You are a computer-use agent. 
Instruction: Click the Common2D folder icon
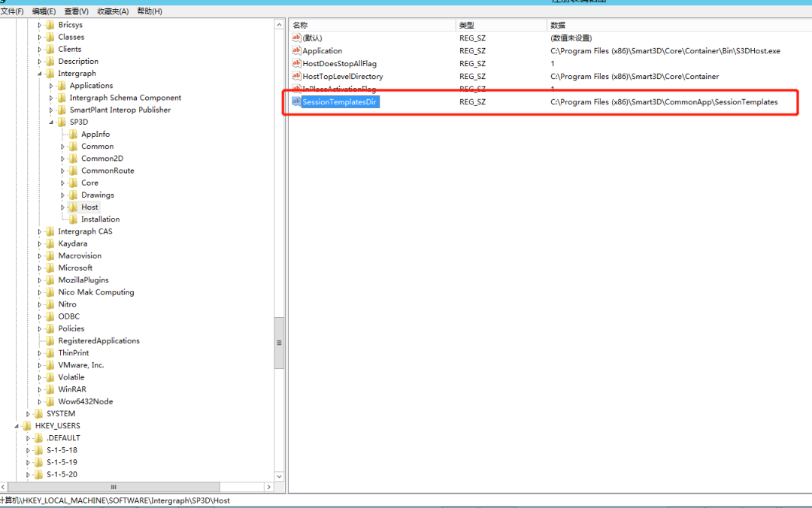(73, 159)
